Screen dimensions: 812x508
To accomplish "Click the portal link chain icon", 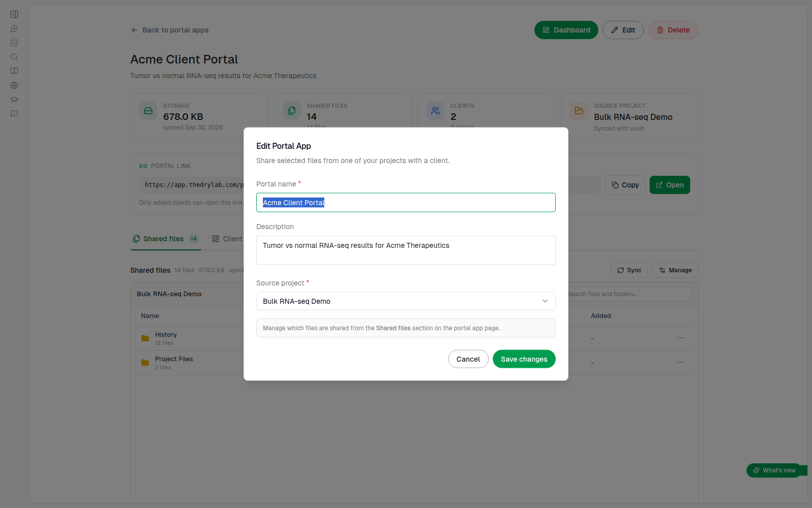I will (143, 166).
